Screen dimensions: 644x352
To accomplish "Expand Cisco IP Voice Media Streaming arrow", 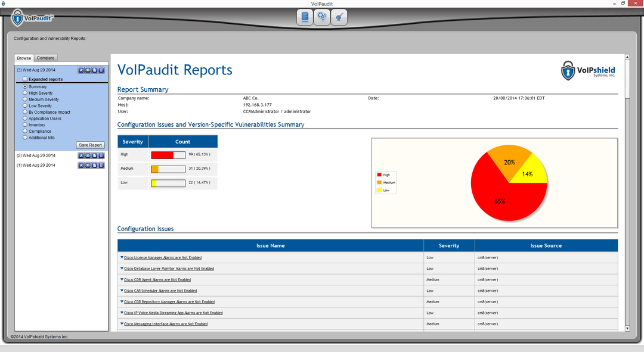I will coord(122,313).
